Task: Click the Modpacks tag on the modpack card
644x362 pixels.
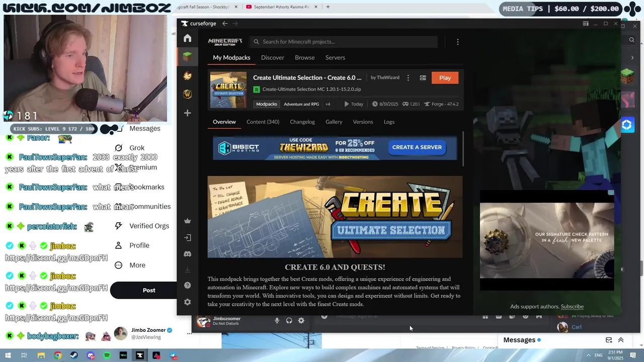Action: 267,104
